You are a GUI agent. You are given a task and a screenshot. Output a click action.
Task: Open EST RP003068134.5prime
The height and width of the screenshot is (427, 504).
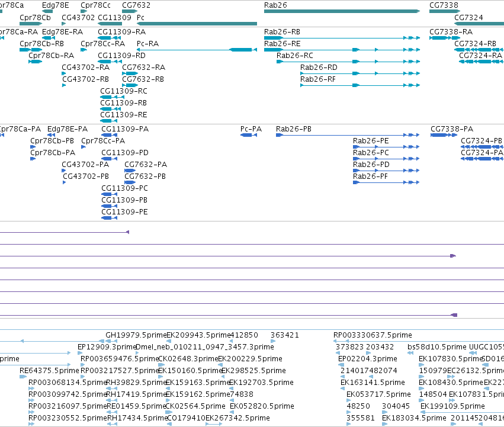coord(67,383)
